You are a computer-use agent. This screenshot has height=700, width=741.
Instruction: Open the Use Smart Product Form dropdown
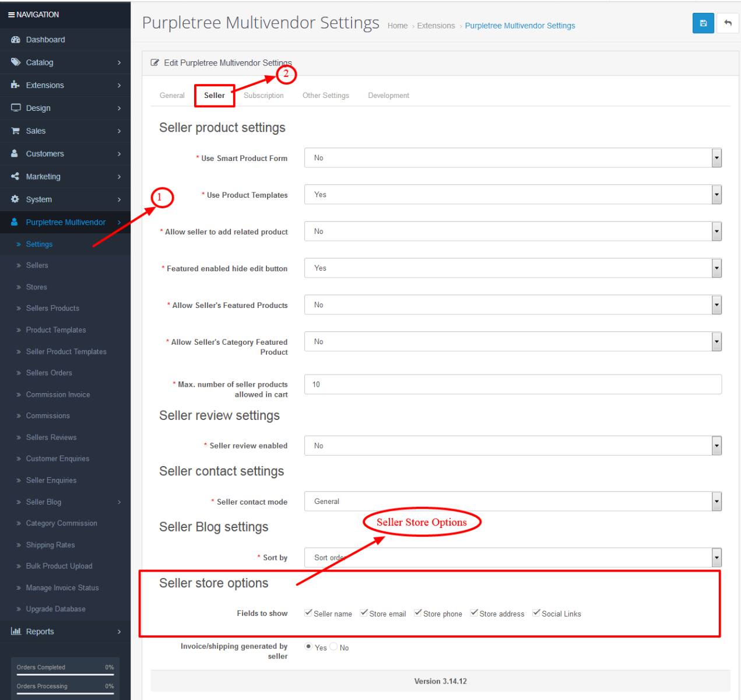[x=513, y=157]
